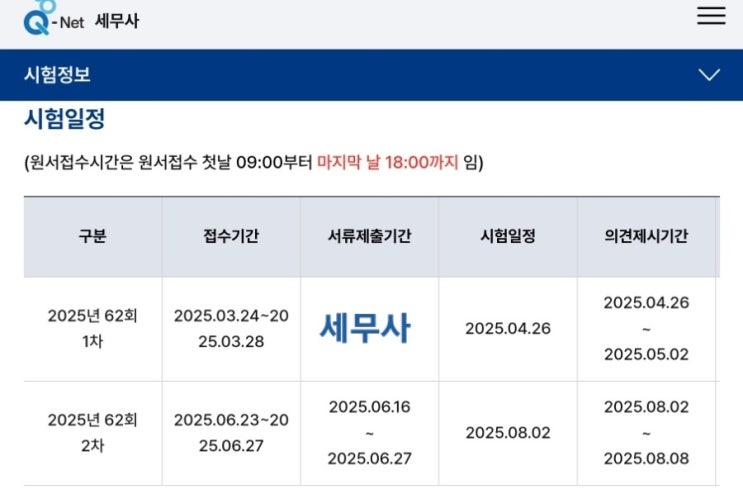This screenshot has height=494, width=743.
Task: Click the 의견제시기간 column header
Action: pos(646,236)
